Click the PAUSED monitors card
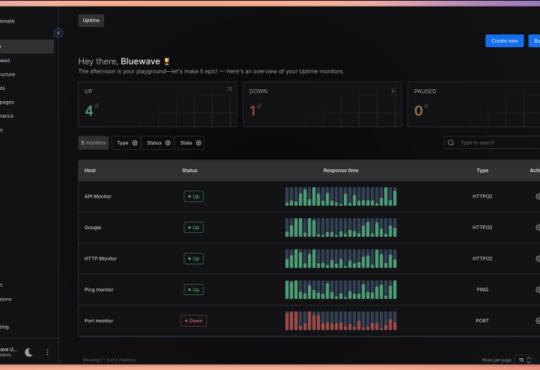This screenshot has height=370, width=540. tap(474, 104)
